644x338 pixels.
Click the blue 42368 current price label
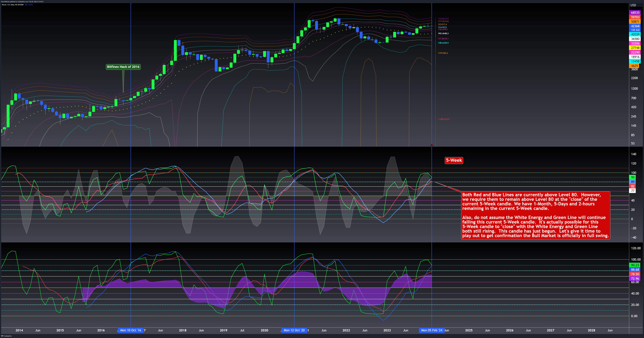pyautogui.click(x=635, y=26)
